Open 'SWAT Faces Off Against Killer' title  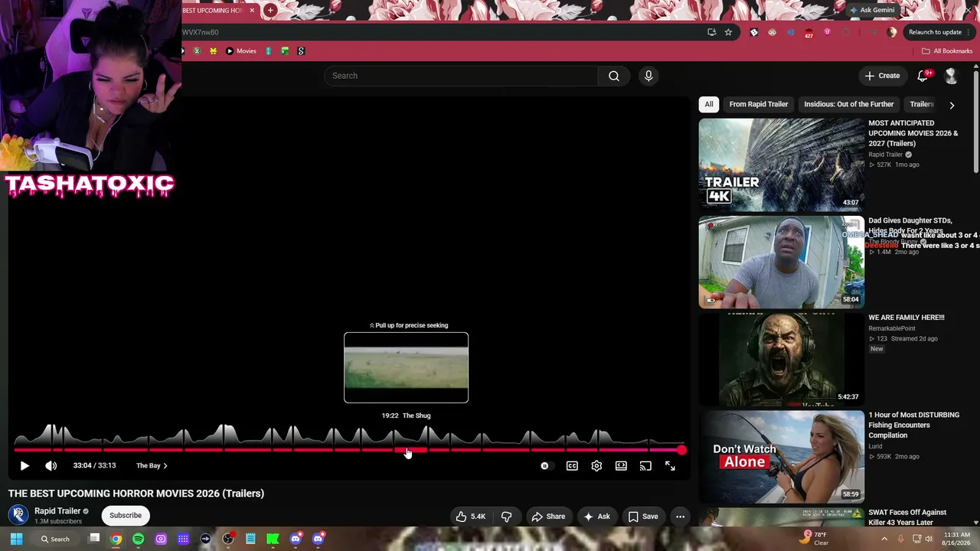coord(907,517)
